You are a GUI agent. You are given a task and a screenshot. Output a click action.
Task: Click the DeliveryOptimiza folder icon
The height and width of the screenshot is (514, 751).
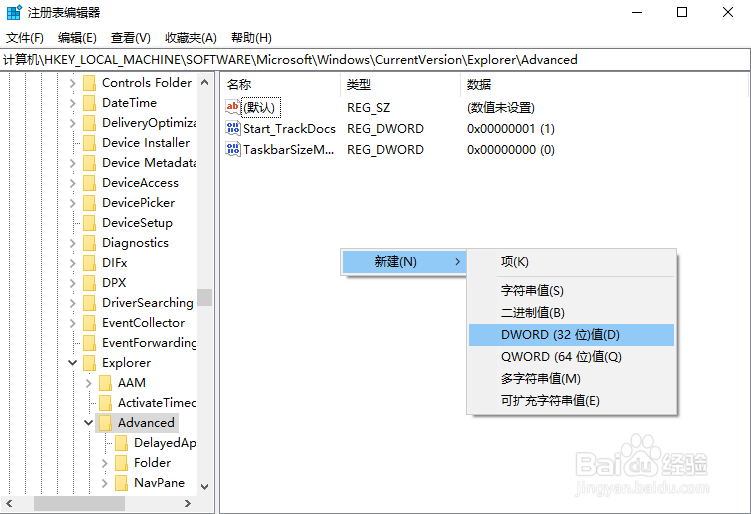tap(90, 123)
